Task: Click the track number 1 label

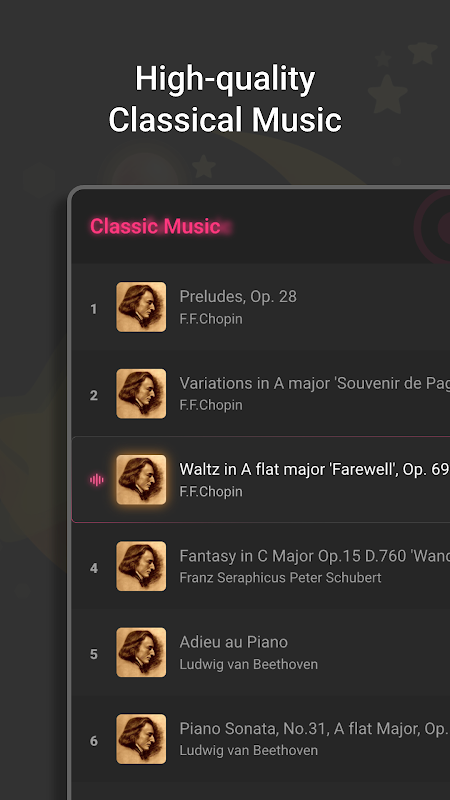Action: coord(93,309)
